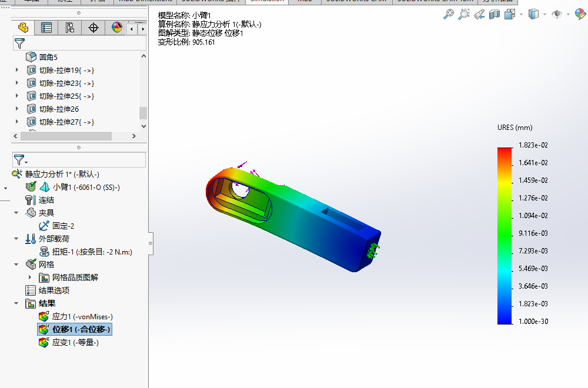
Task: Click the manager tabs scroll-left arrow
Action: click(132, 29)
